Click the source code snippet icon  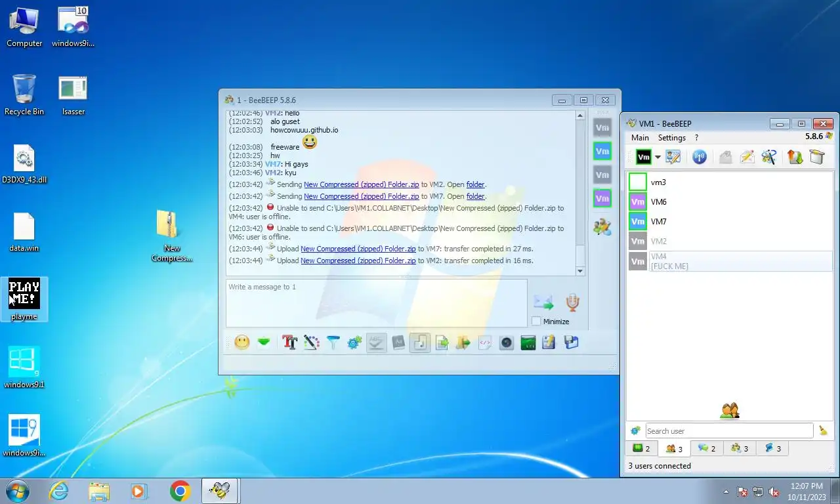[x=485, y=343]
